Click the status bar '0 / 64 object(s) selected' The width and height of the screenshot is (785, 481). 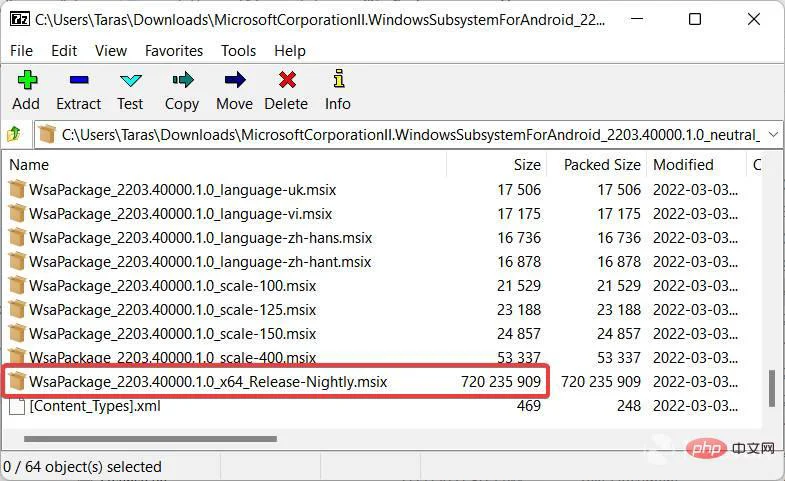click(83, 466)
